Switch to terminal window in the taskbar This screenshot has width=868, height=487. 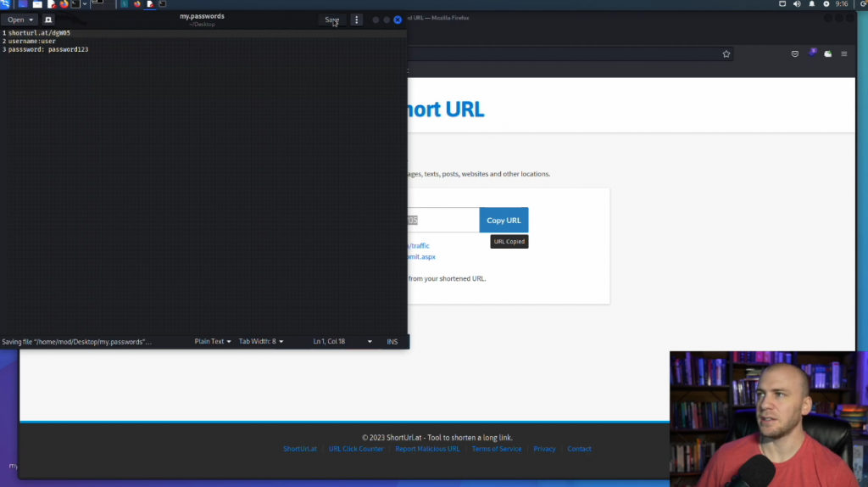pos(163,4)
